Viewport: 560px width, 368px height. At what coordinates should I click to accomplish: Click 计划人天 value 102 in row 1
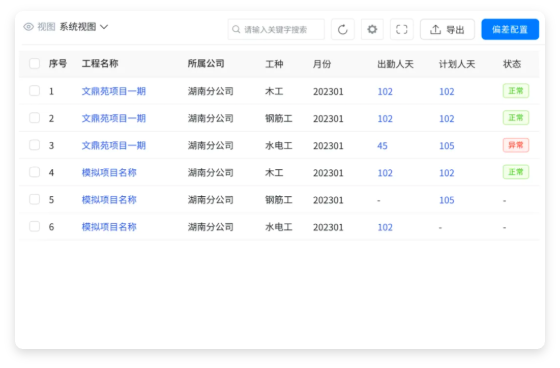pyautogui.click(x=446, y=92)
